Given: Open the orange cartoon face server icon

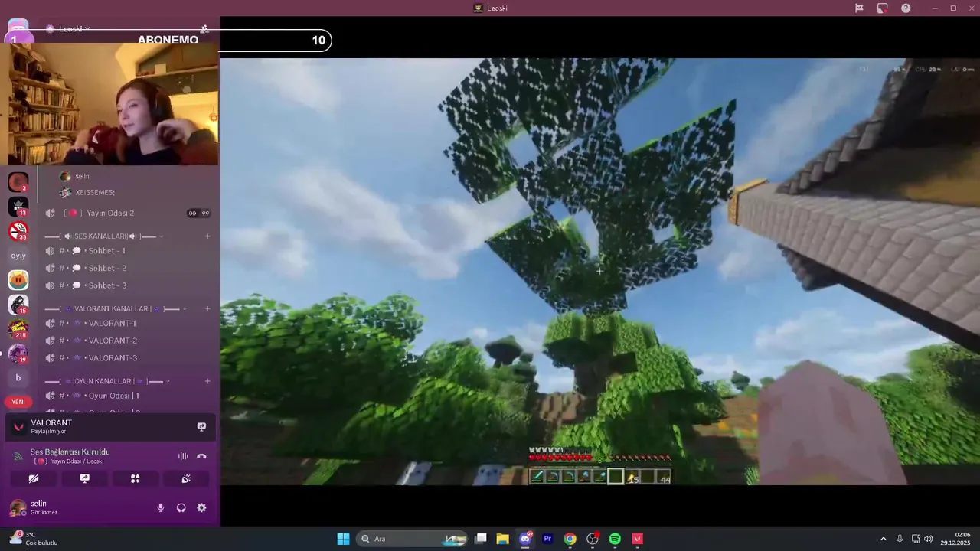Looking at the screenshot, I should (x=18, y=280).
